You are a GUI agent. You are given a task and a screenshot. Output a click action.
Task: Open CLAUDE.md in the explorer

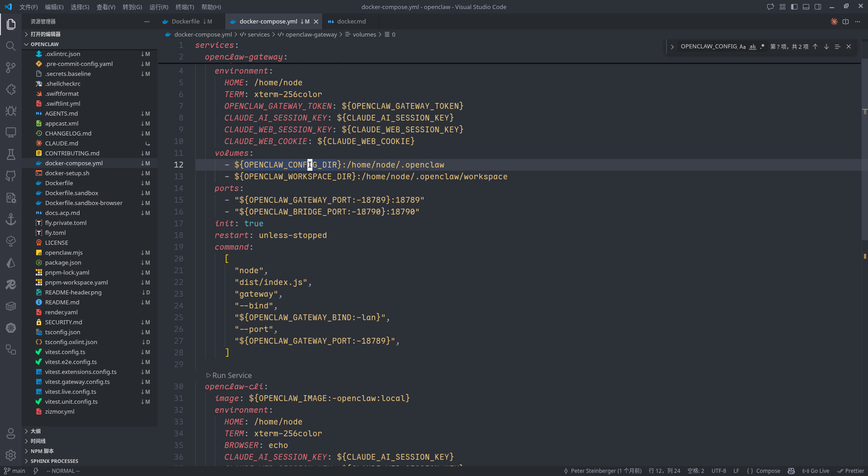(x=90, y=143)
